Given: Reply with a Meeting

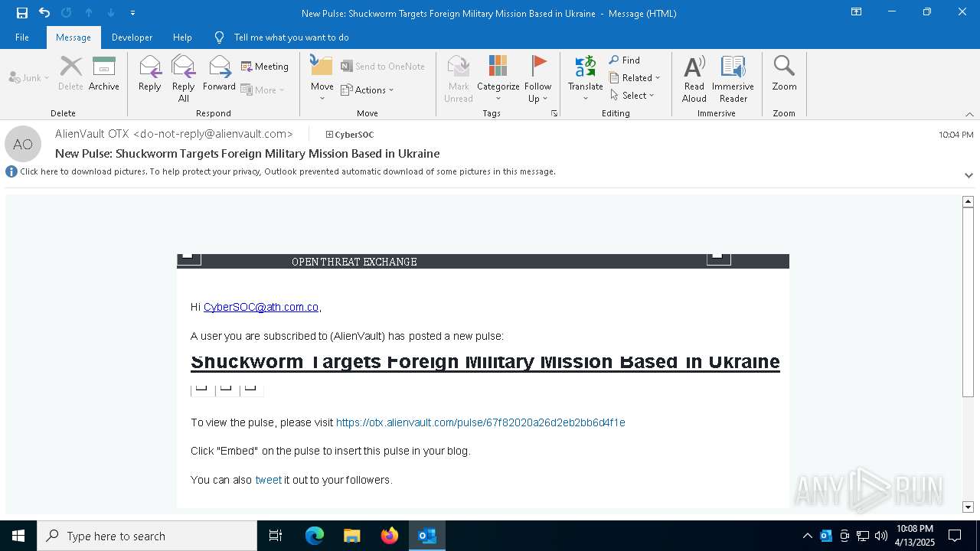Looking at the screenshot, I should click(265, 67).
